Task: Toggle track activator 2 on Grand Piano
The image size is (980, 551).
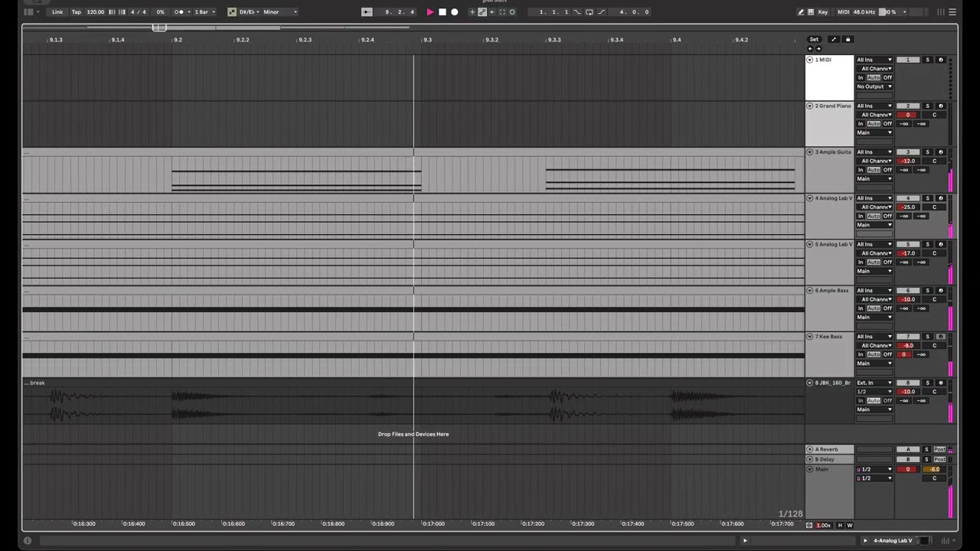Action: [x=908, y=106]
